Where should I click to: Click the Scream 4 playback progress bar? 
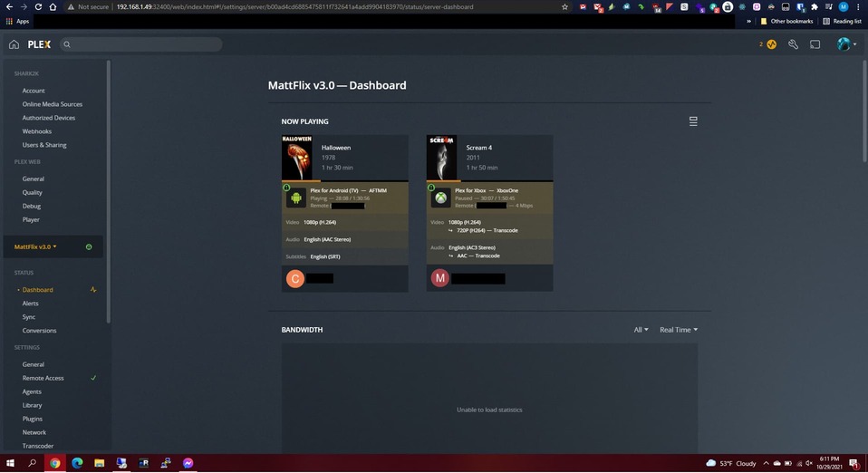[x=490, y=180]
